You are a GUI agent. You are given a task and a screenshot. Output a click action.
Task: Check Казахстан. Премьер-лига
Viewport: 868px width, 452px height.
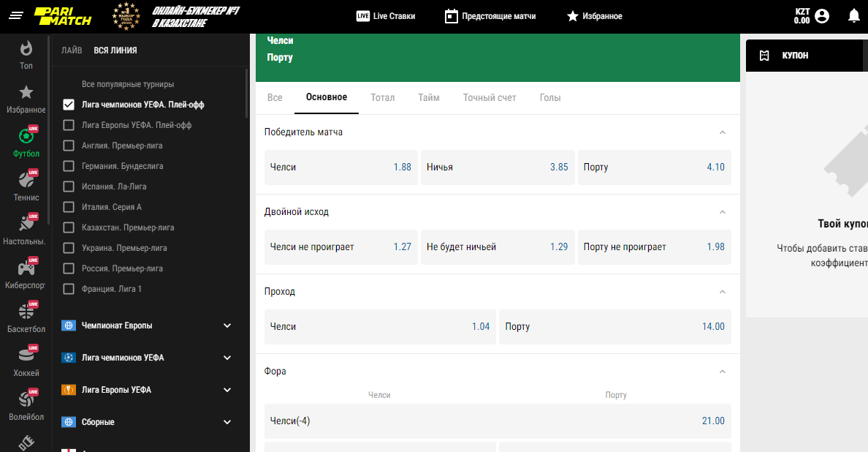click(x=69, y=227)
